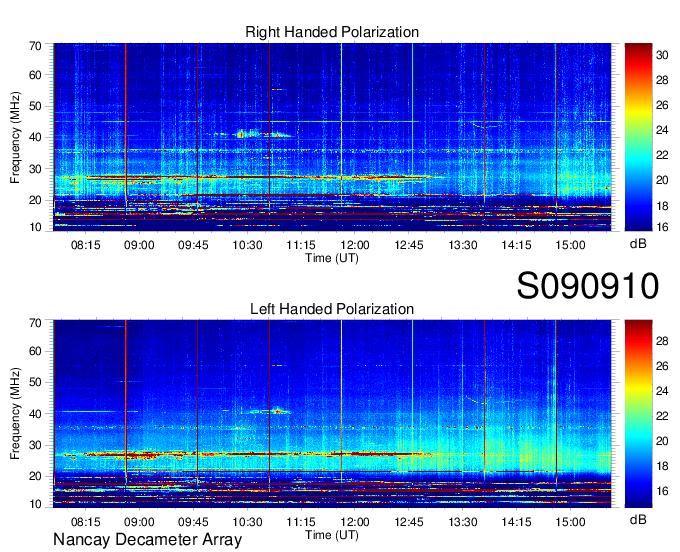Screen dimensions: 680x552
Task: Click the 12:45 time tick on the top plot
Action: [x=409, y=245]
